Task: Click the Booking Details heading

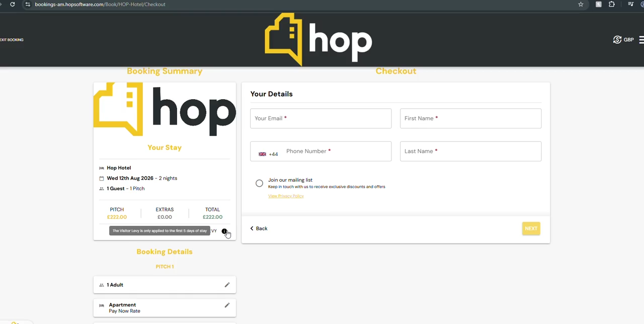Action: pyautogui.click(x=165, y=252)
